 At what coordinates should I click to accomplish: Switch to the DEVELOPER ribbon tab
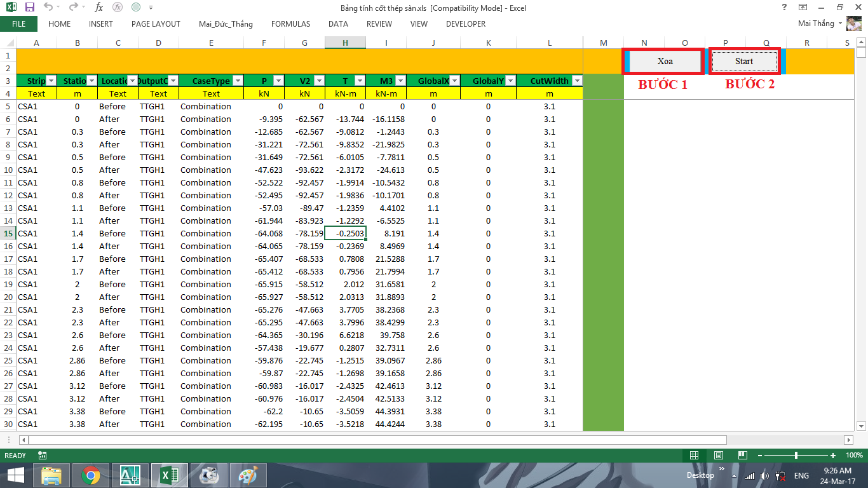point(466,24)
